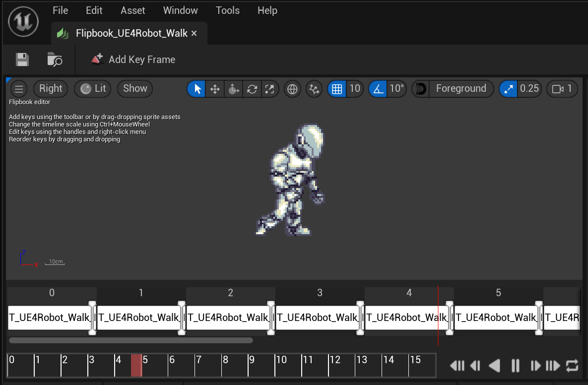Switch to the Rotate tool
The image size is (588, 385).
tap(233, 88)
